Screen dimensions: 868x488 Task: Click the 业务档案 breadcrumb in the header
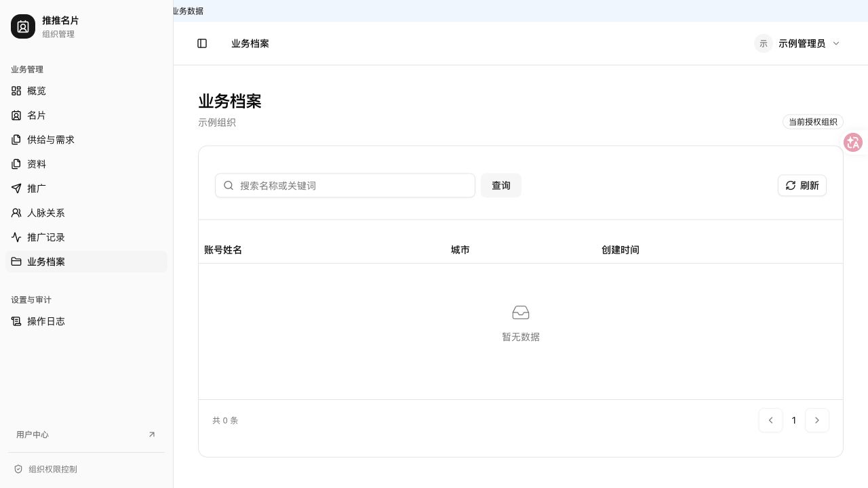point(250,43)
